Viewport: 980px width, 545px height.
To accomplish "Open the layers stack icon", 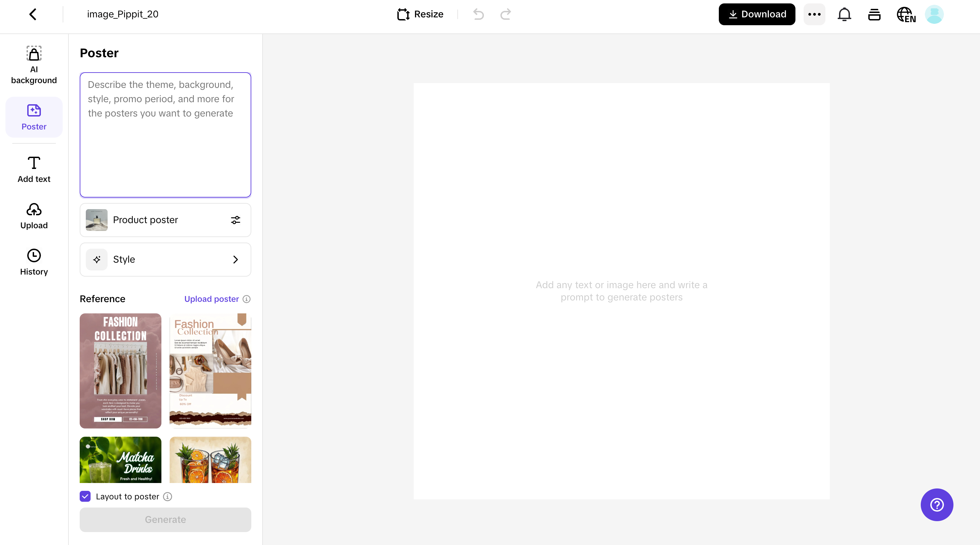I will click(x=874, y=14).
